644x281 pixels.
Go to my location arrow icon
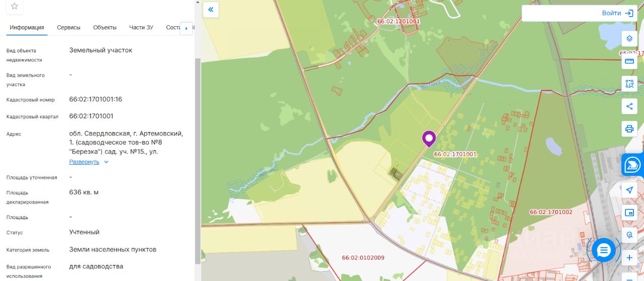[629, 190]
